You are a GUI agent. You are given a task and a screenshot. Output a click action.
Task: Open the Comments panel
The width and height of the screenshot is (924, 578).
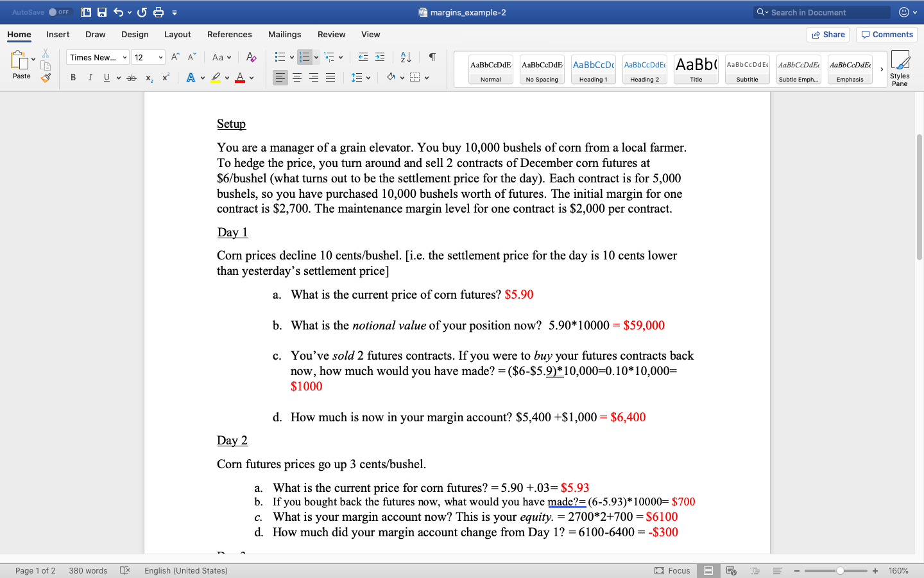(886, 34)
